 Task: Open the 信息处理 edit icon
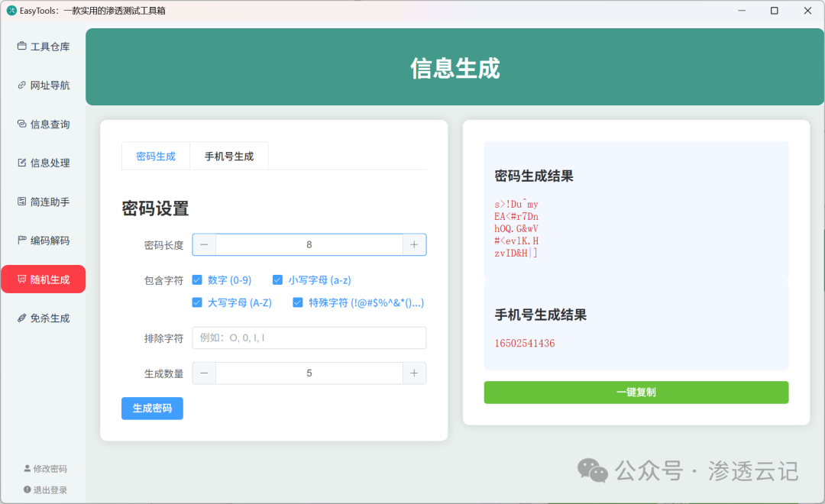coord(21,163)
